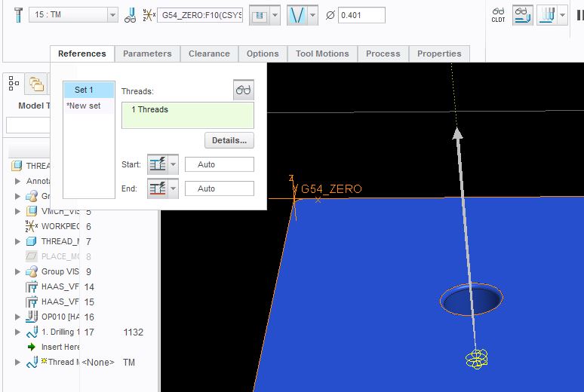Image resolution: width=584 pixels, height=392 pixels.
Task: Expand the first Group tree node
Action: click(x=17, y=196)
